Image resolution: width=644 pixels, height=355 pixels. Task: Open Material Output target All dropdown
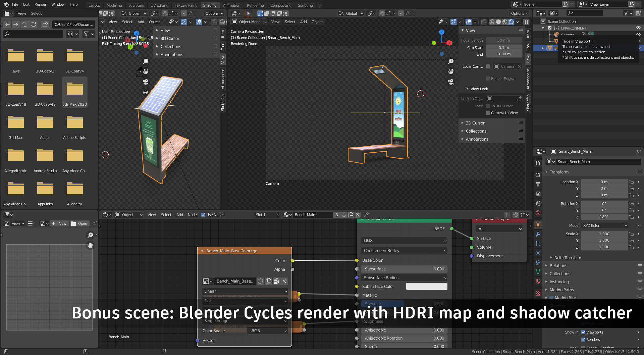coord(499,229)
